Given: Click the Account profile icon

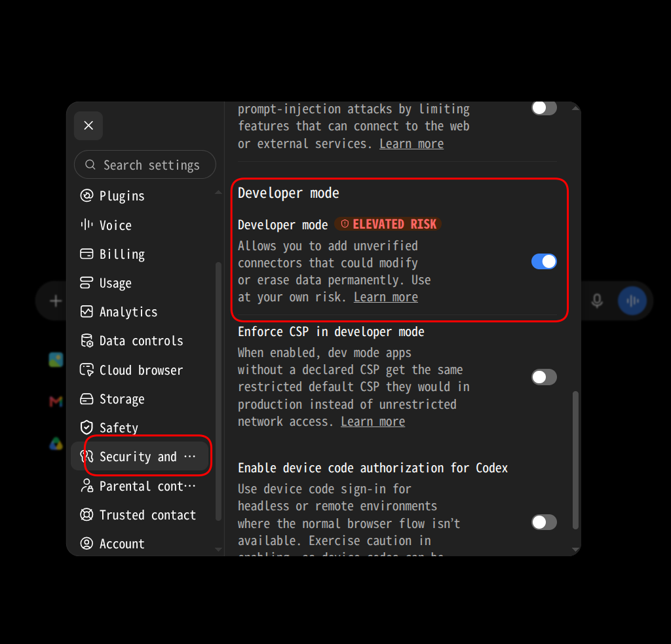Looking at the screenshot, I should click(x=86, y=544).
